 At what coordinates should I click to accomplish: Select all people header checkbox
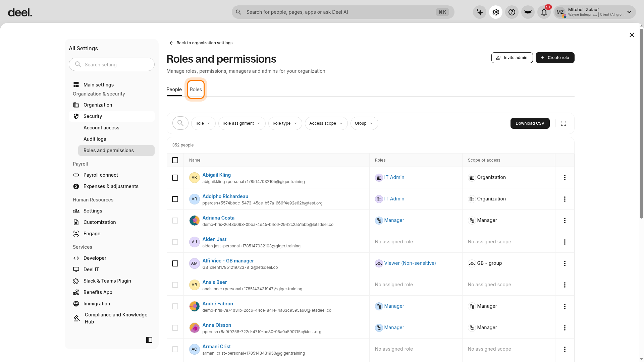click(175, 160)
